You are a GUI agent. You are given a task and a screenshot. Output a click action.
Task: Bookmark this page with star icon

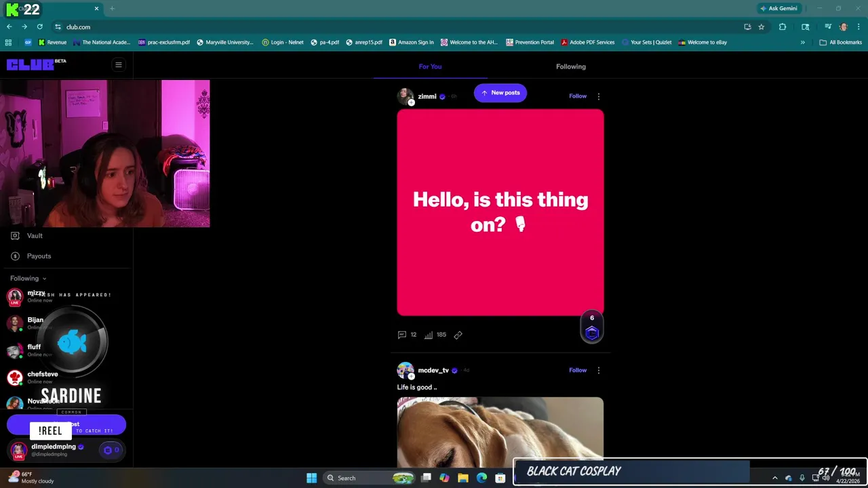[x=762, y=27]
